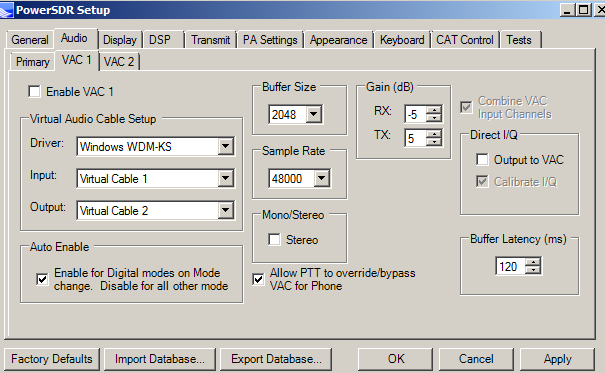Viewport: 605px width, 373px height.
Task: Switch to the PA Settings tab
Action: coord(270,40)
